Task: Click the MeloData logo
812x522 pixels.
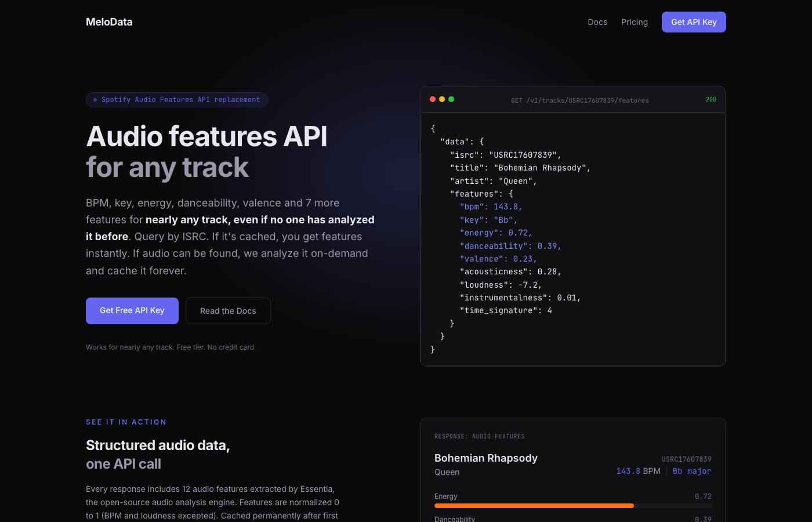Action: [109, 21]
